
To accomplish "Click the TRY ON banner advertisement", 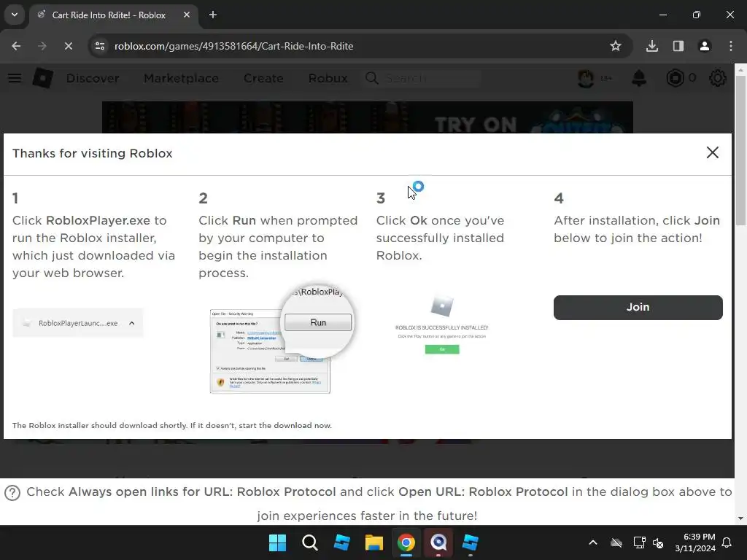I will pyautogui.click(x=368, y=117).
